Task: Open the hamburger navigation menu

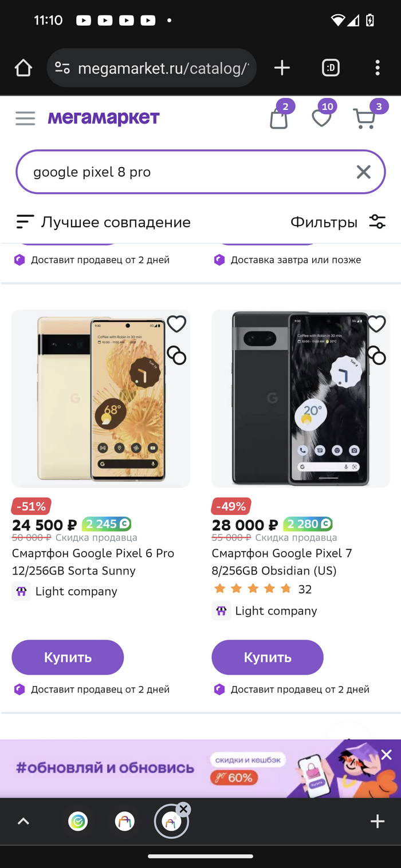Action: (25, 118)
